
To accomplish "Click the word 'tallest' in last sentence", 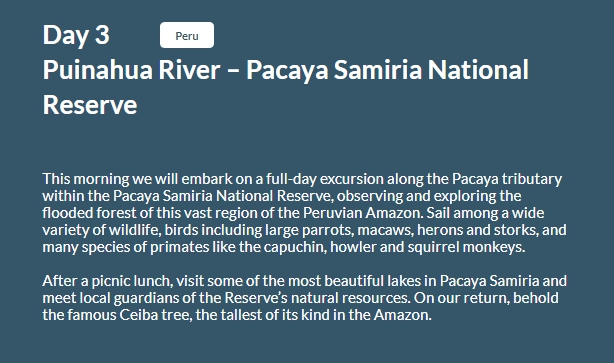I will pyautogui.click(x=241, y=315).
